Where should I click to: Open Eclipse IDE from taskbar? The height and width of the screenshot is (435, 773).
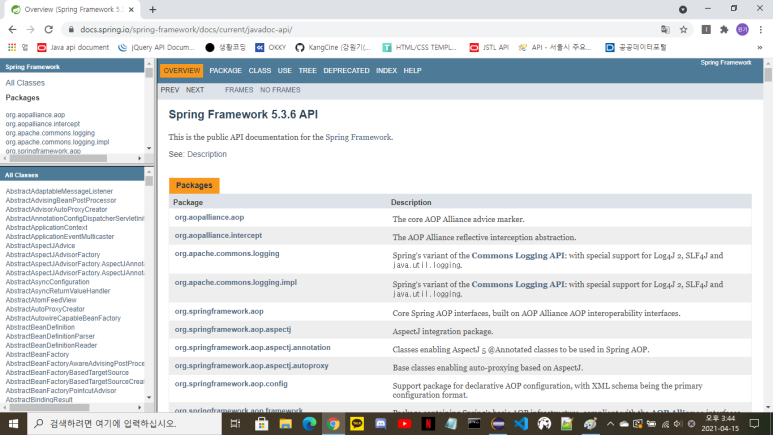[498, 424]
